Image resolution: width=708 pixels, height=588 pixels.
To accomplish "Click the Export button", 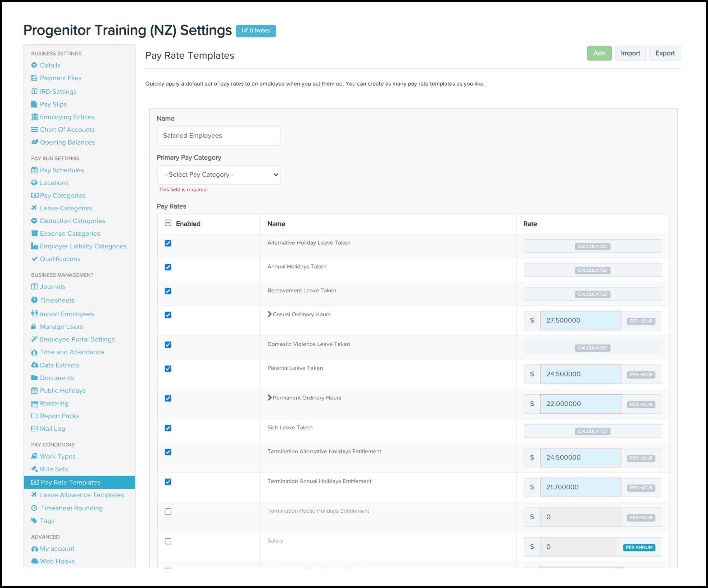I will [x=664, y=53].
